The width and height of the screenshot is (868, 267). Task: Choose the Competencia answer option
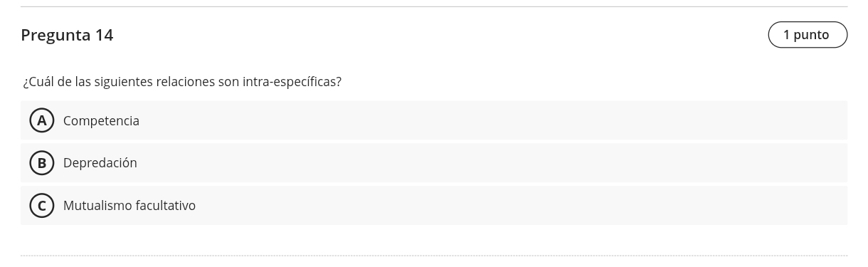434,120
